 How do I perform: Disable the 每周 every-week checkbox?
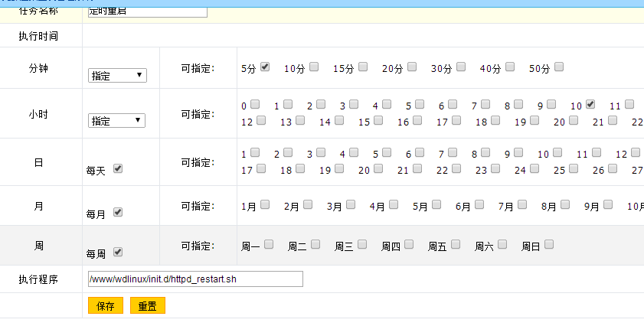(118, 252)
